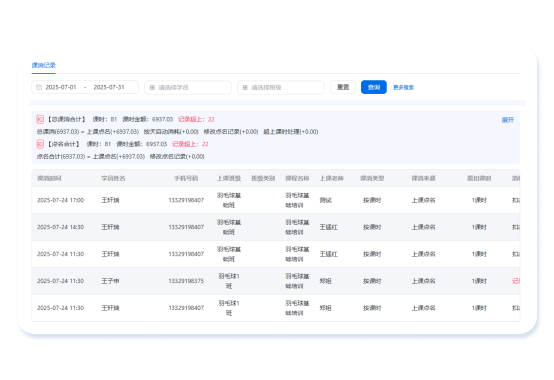Click red 记录超上: 22 in 点名合计 line
This screenshot has width=554, height=380.
(x=190, y=144)
